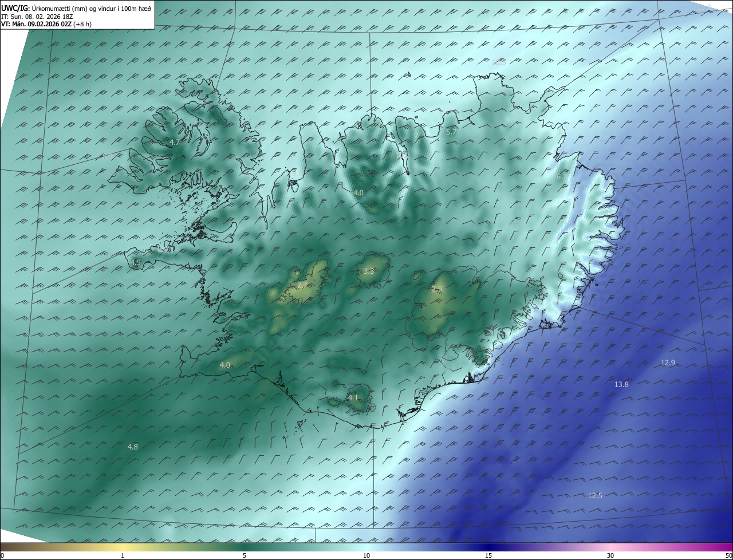The image size is (733, 560).
Task: Click the 12.5 value on the map
Action: [x=595, y=495]
